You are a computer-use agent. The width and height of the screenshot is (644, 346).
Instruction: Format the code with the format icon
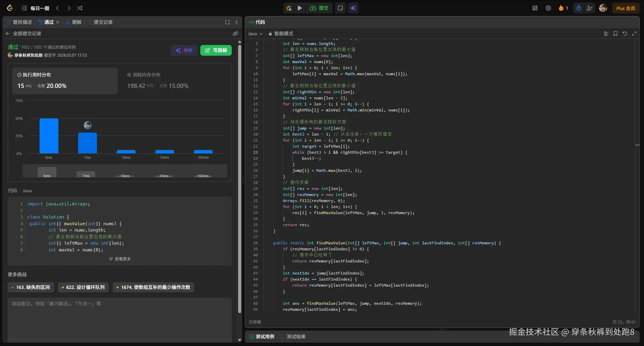[x=606, y=34]
